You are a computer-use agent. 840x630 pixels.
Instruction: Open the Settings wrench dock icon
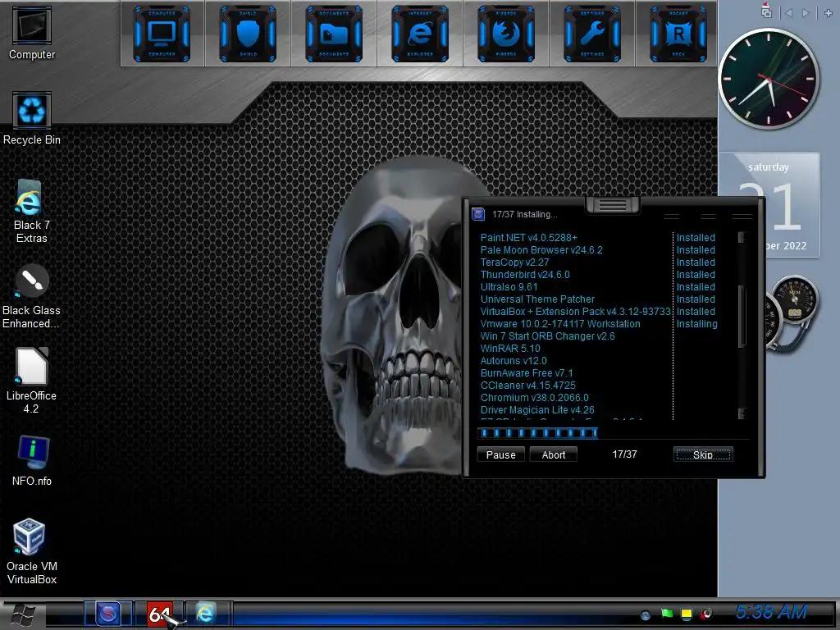point(592,34)
